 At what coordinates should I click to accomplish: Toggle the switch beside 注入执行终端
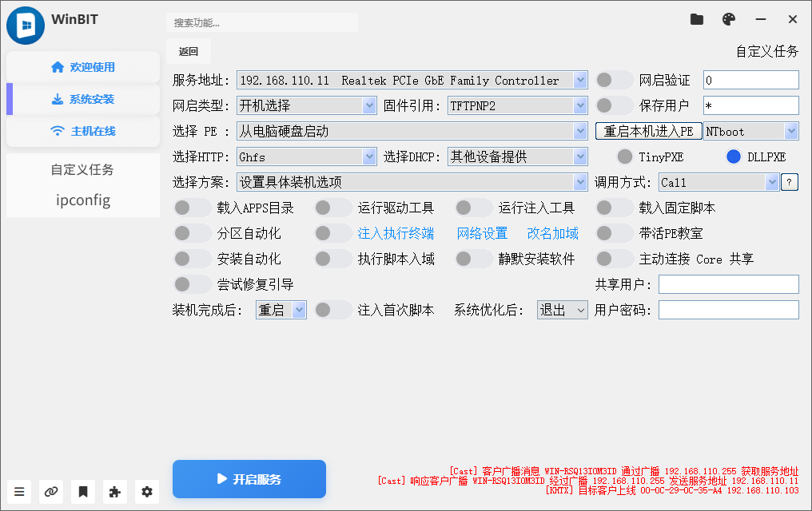pos(333,233)
